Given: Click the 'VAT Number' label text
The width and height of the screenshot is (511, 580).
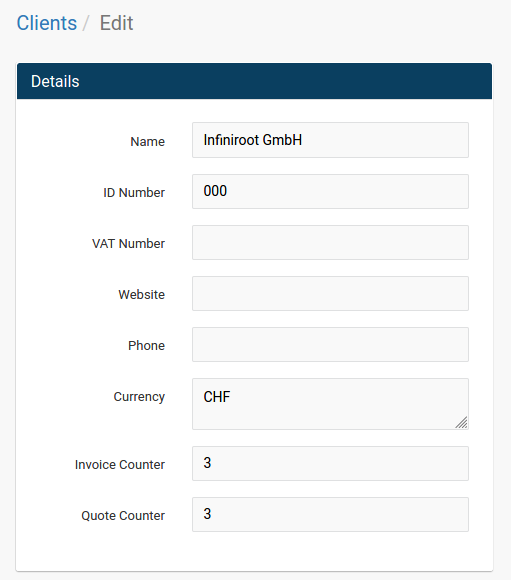Looking at the screenshot, I should pos(128,243).
